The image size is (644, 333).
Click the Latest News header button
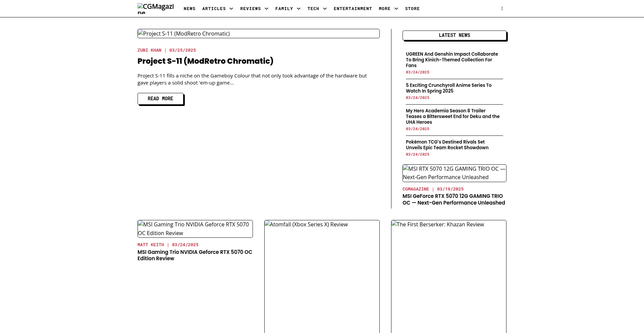point(454,35)
